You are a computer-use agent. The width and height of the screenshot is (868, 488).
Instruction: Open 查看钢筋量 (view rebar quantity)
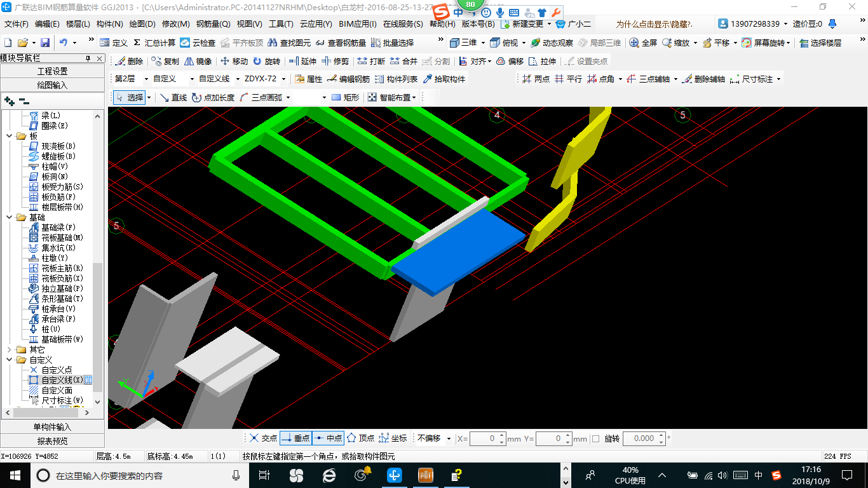341,43
